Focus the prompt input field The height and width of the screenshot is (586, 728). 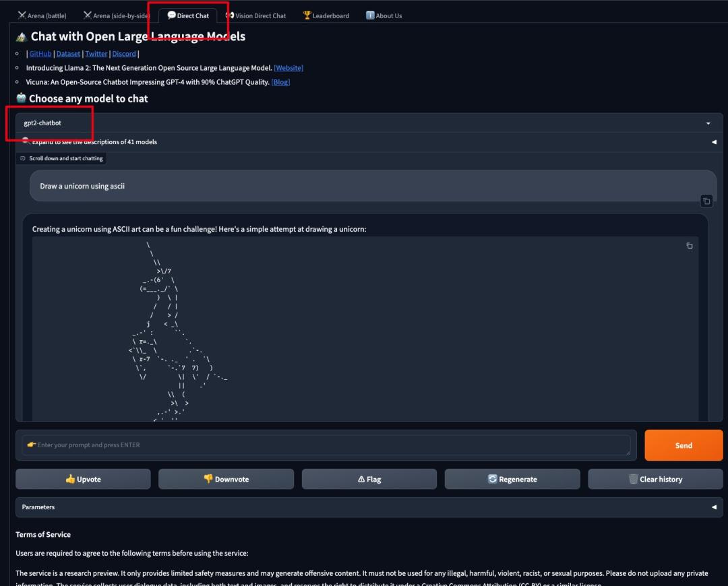[326, 445]
